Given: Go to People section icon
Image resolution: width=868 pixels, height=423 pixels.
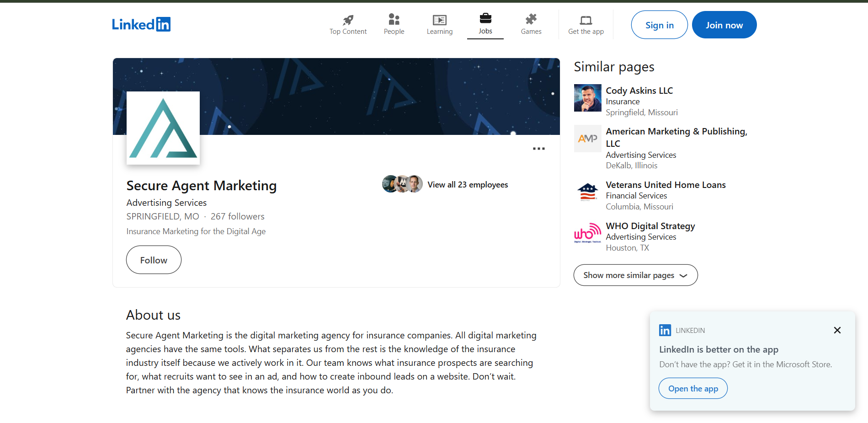Looking at the screenshot, I should click(394, 19).
